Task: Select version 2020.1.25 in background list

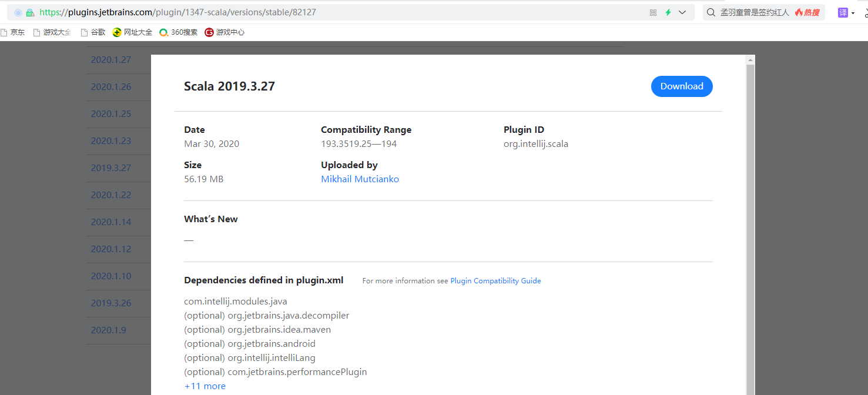Action: pyautogui.click(x=111, y=114)
